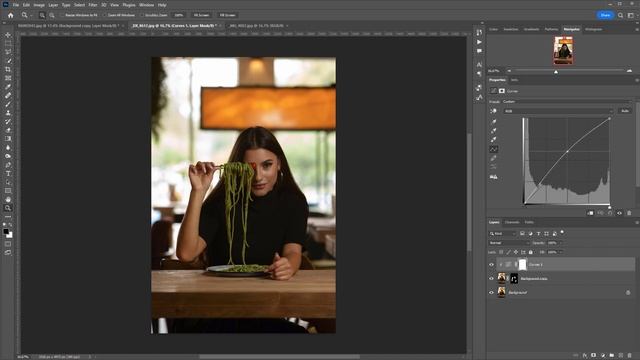The height and width of the screenshot is (360, 640).
Task: Click the Fit Screen button
Action: click(202, 15)
